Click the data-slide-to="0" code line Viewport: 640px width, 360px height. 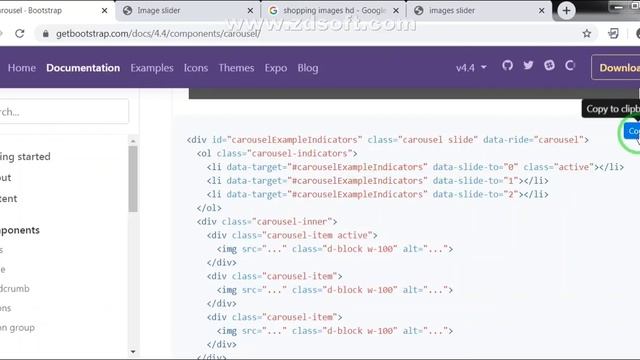pos(415,167)
